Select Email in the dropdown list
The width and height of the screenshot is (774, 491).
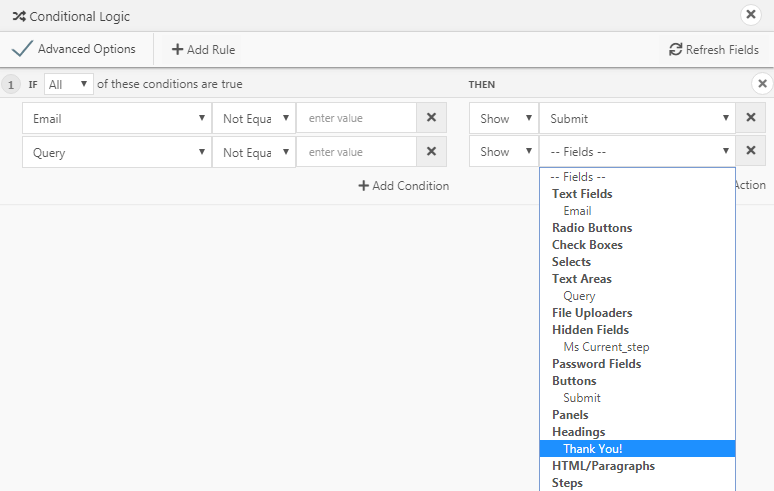click(637, 211)
